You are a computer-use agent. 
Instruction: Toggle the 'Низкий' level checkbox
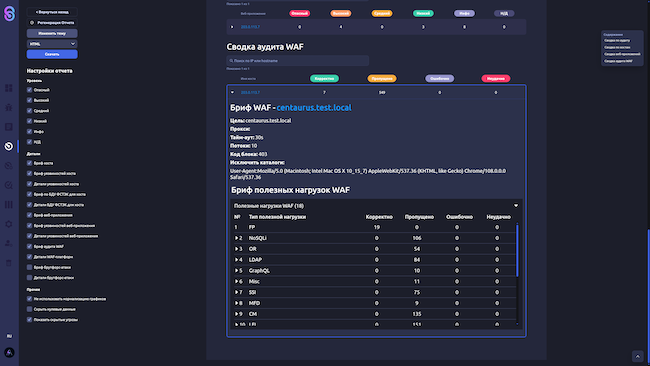click(x=29, y=121)
